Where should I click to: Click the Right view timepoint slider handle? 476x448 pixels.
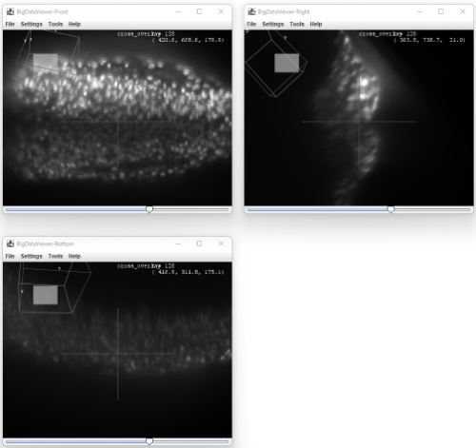point(391,209)
